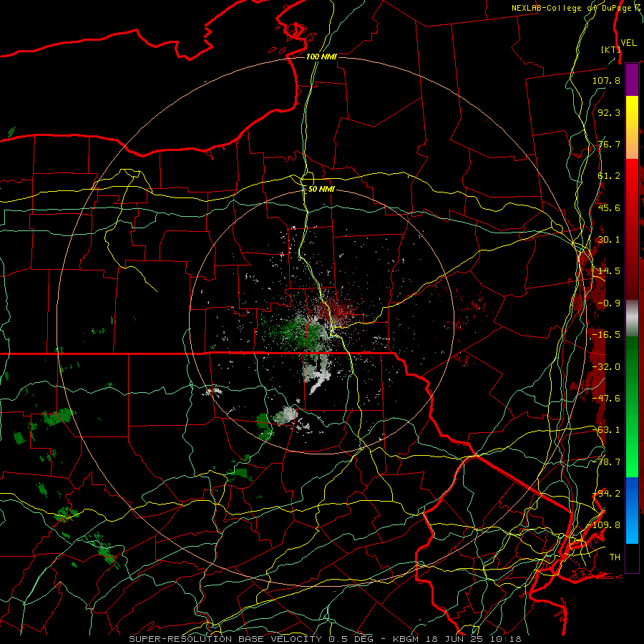Click the [KT] units label

(611, 49)
